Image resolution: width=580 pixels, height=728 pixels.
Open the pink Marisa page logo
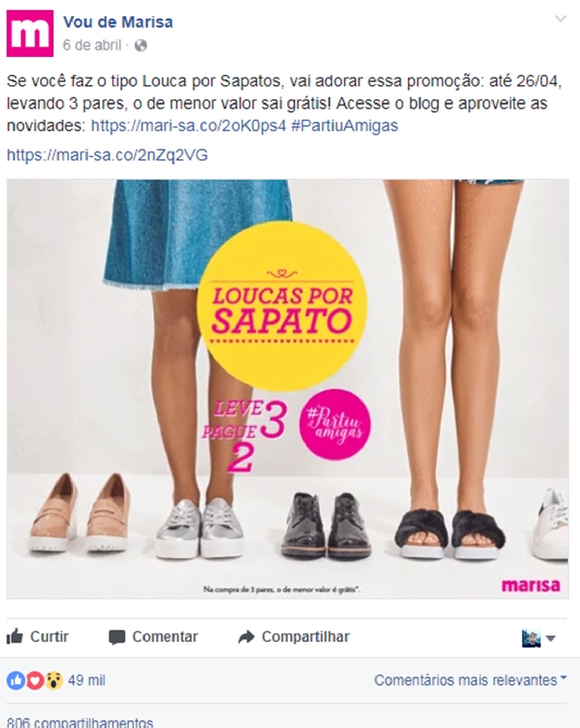30,34
